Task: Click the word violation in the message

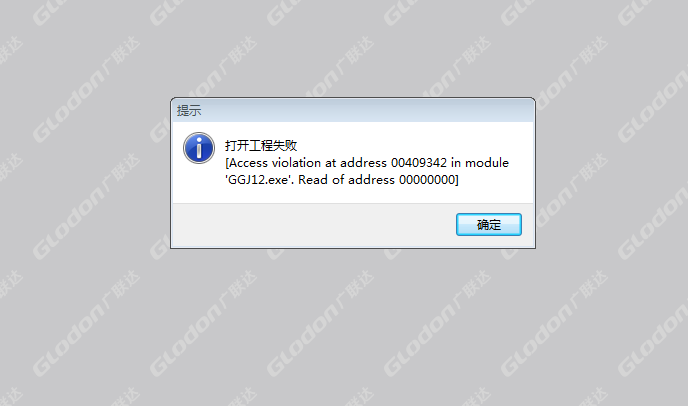Action: 296,163
